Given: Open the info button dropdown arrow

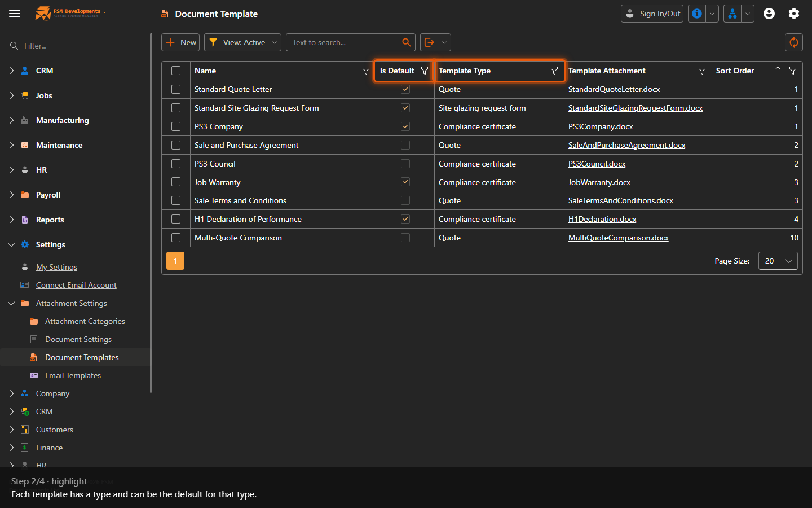Looking at the screenshot, I should (x=712, y=14).
